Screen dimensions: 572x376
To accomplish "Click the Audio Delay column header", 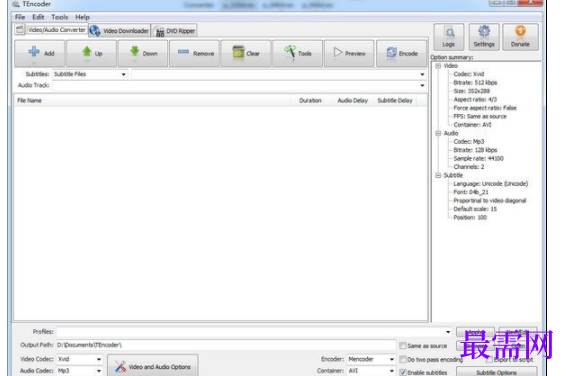I will coord(352,101).
